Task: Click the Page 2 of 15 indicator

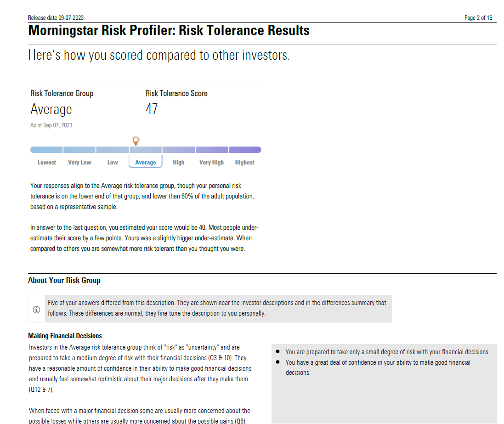Action: [x=478, y=18]
